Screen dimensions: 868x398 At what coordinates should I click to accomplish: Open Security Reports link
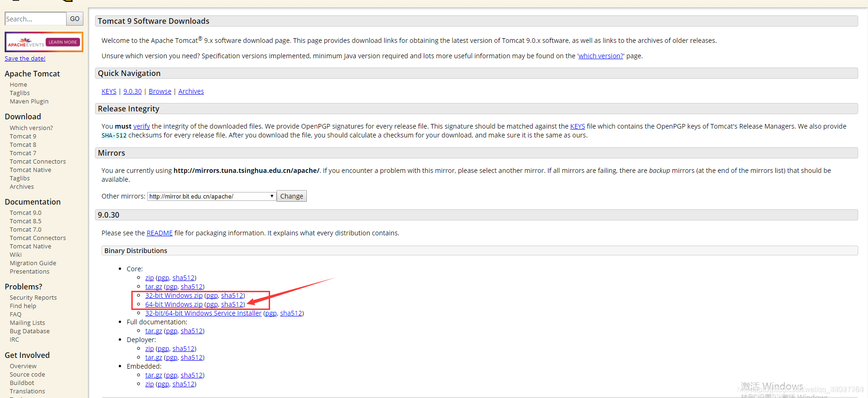(33, 297)
